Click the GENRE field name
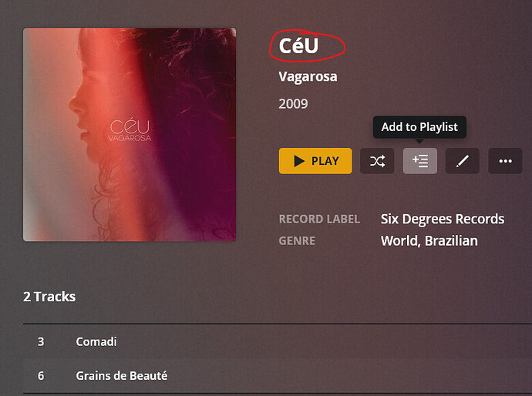The height and width of the screenshot is (396, 532). coord(297,240)
